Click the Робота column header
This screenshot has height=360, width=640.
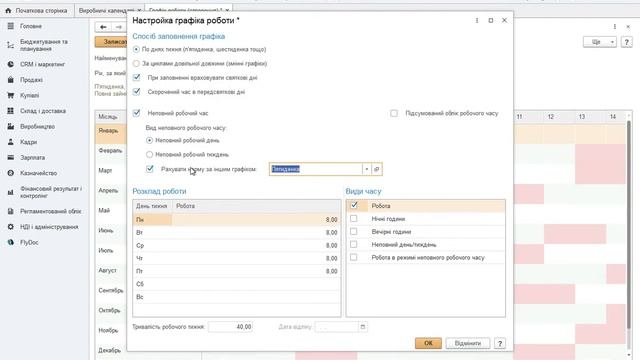(x=256, y=206)
